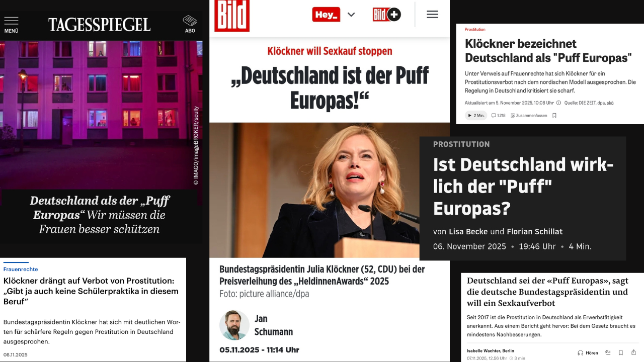Click the Hören listen button
The image size is (644, 362).
[588, 352]
